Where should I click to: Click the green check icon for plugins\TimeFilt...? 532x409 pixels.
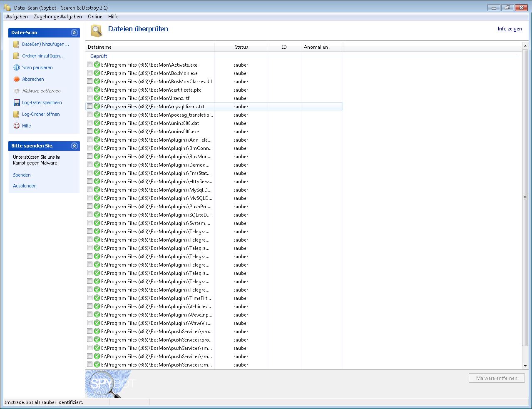point(97,298)
